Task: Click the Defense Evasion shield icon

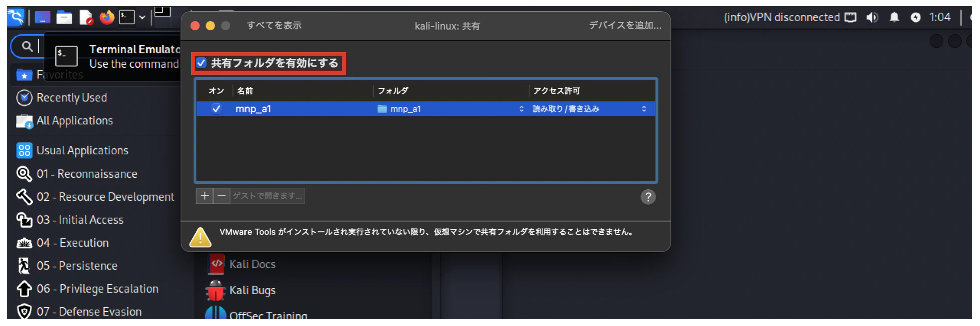Action: 24,312
